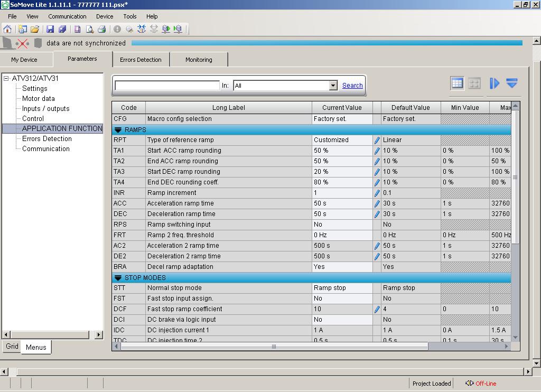Viewport: 541px width, 392px height.
Task: Open the 'In: All' search scope dropdown
Action: pos(333,85)
